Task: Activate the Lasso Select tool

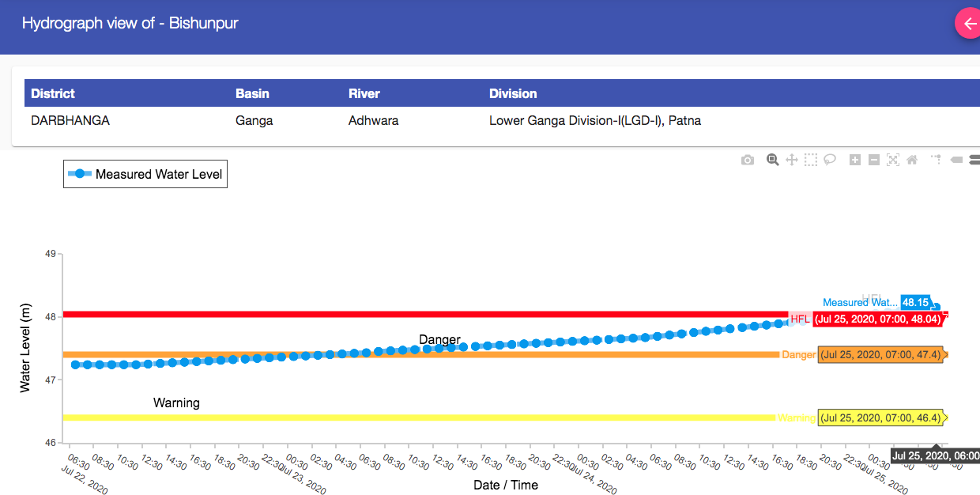Action: tap(830, 161)
